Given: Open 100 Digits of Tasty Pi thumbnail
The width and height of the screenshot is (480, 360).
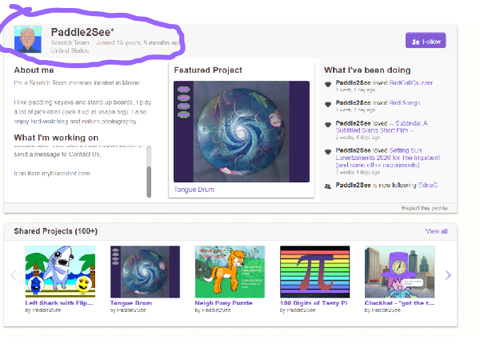Looking at the screenshot, I should (315, 272).
